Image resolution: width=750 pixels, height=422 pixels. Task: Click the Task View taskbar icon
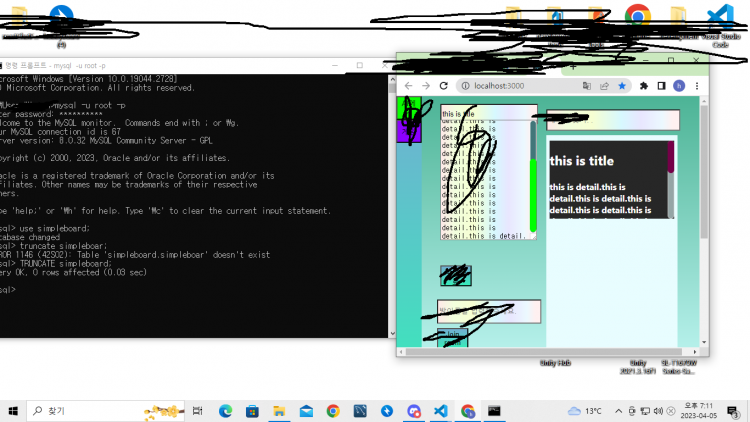coord(198,411)
